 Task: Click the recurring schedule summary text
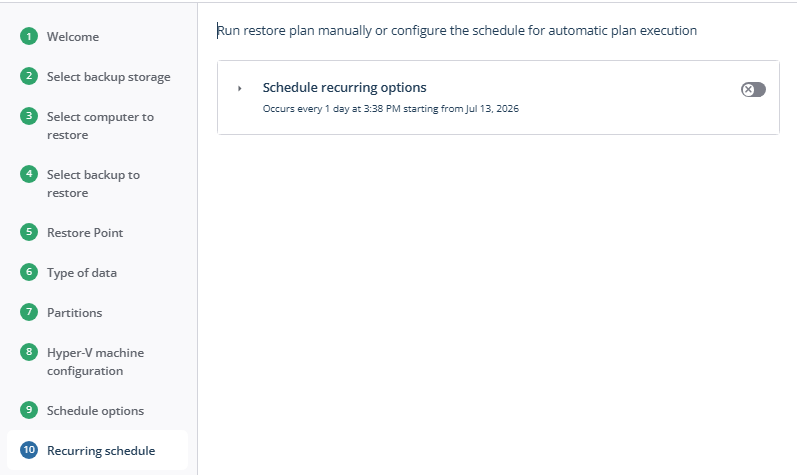[391, 109]
